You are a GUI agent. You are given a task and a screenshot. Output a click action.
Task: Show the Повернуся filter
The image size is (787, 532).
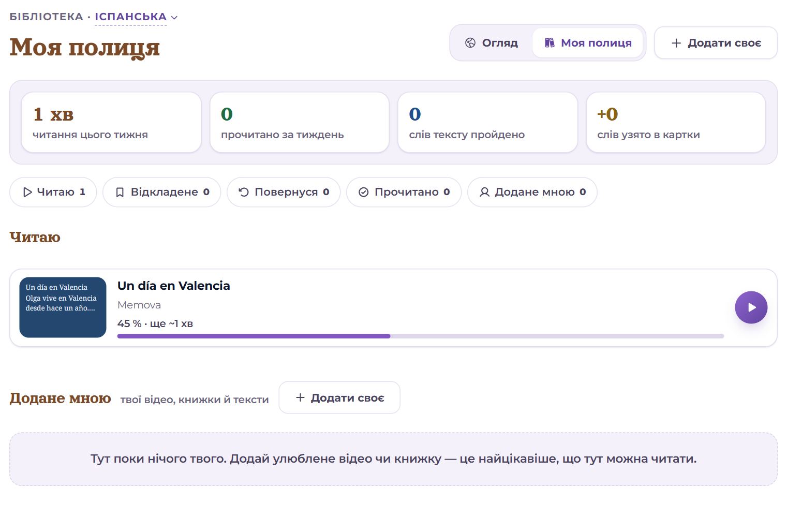coord(284,192)
